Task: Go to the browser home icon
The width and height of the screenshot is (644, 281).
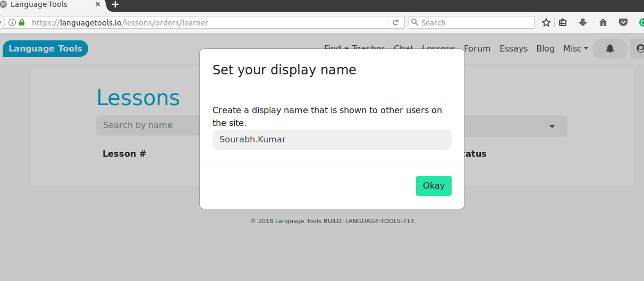Action: click(603, 22)
